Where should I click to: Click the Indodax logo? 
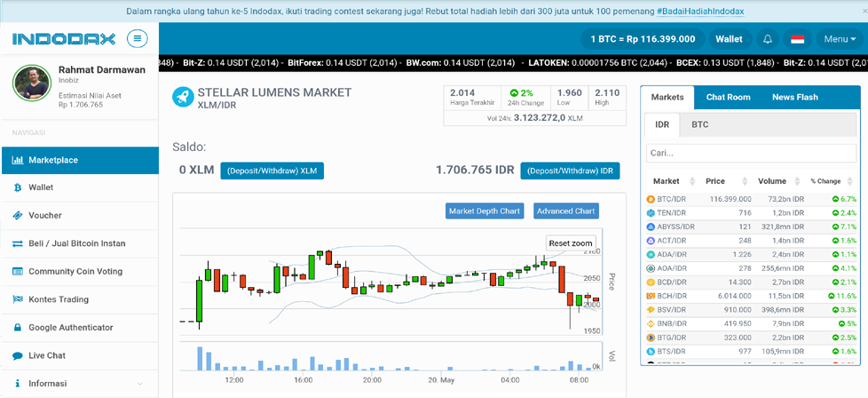[64, 39]
